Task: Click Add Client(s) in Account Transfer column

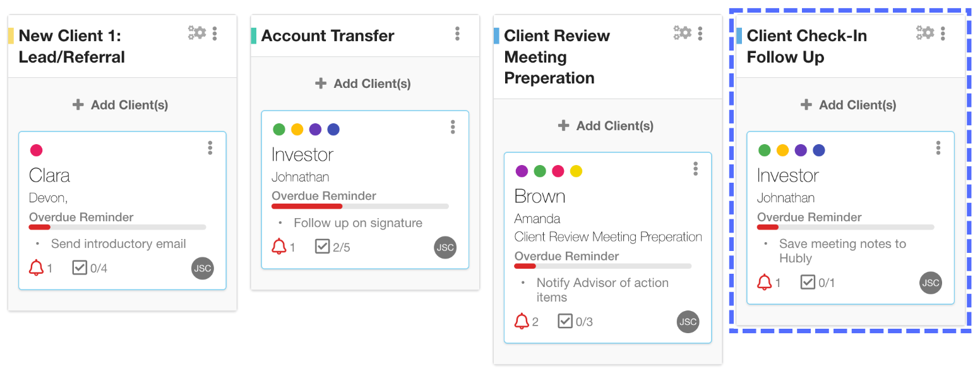Action: (363, 83)
